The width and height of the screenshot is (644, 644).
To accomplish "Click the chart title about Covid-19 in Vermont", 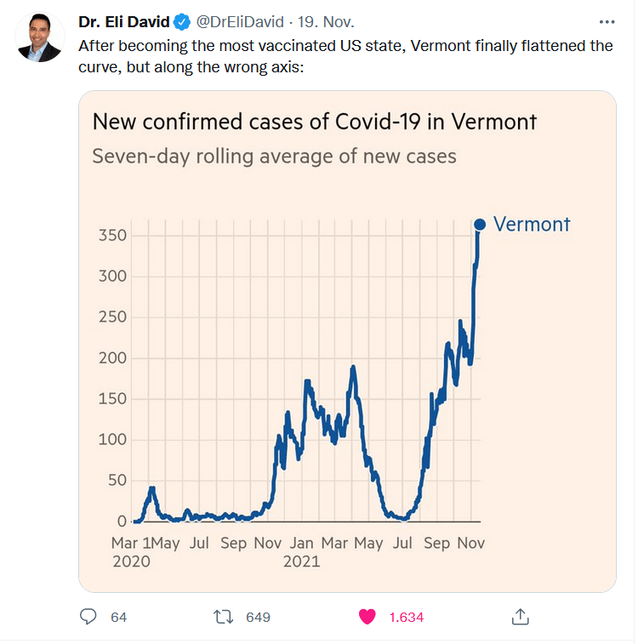I will [x=315, y=122].
